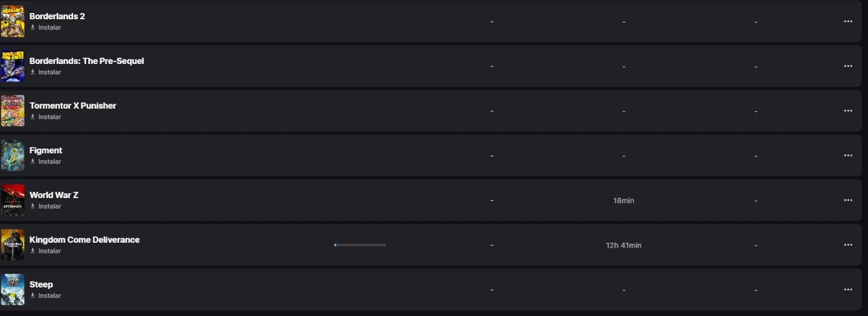Install Tormentor X Punisher
This screenshot has width=868, height=316.
click(46, 117)
